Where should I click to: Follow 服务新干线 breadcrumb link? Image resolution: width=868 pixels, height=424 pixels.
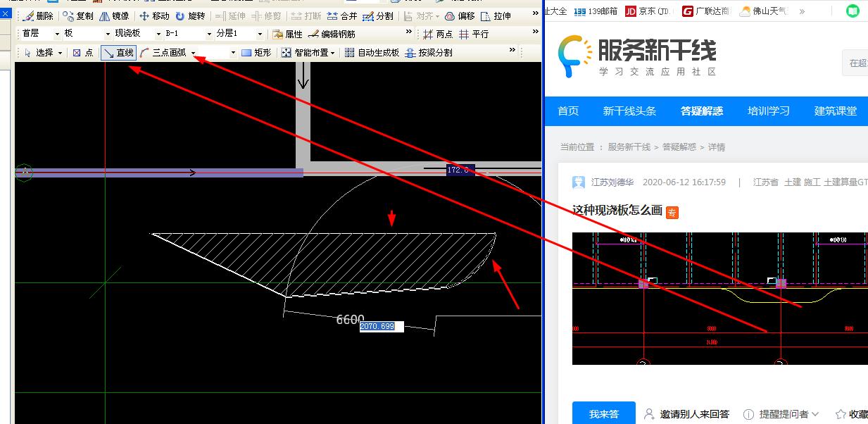pyautogui.click(x=629, y=147)
